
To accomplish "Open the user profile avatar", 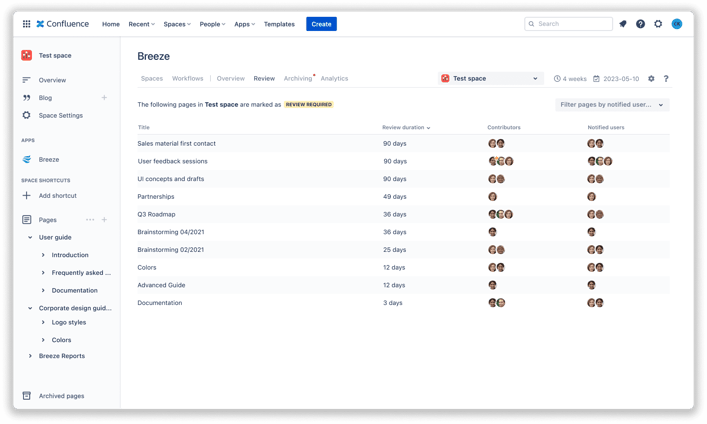I will [x=676, y=24].
